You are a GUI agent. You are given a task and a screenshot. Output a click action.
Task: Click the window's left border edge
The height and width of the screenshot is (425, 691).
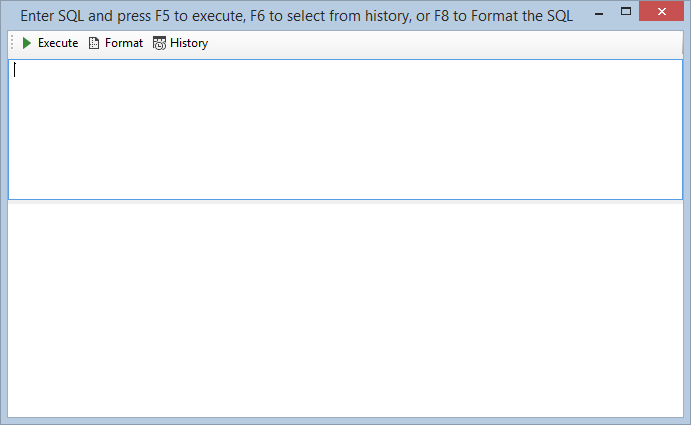pyautogui.click(x=4, y=220)
